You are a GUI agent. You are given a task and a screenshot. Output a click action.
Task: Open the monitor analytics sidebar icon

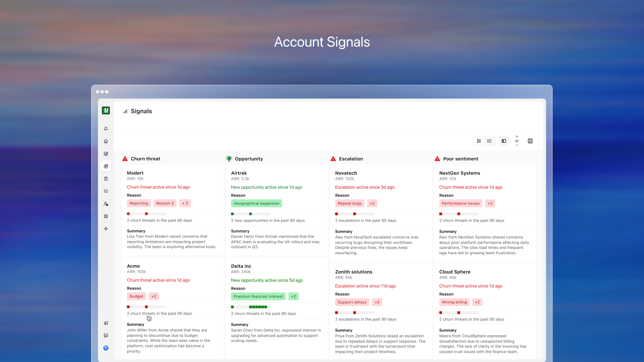pos(106,154)
